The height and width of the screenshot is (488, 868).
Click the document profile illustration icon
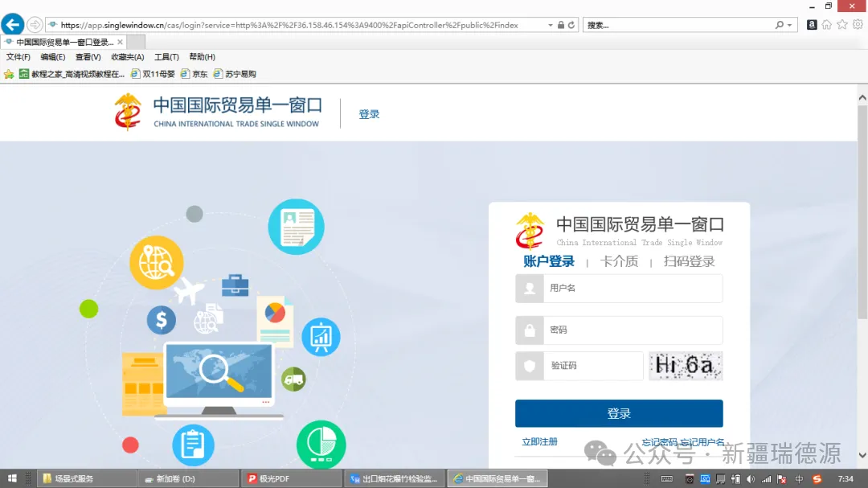(x=296, y=227)
